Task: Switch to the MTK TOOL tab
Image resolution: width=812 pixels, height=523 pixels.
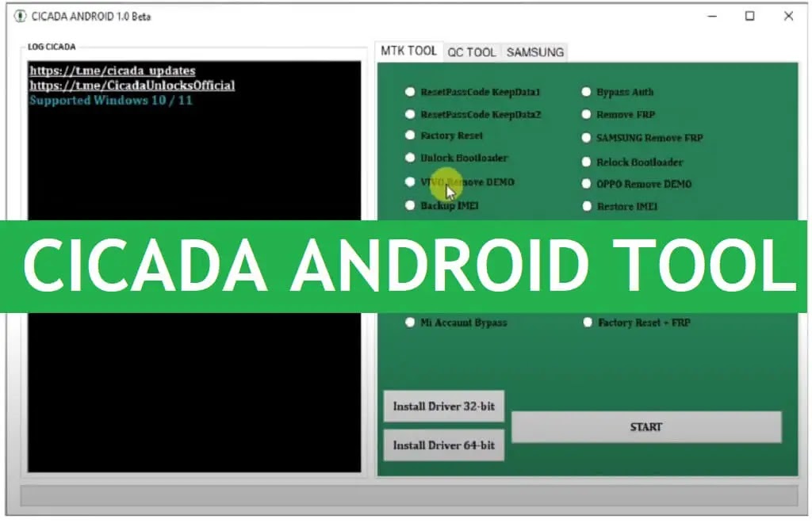Action: [408, 52]
